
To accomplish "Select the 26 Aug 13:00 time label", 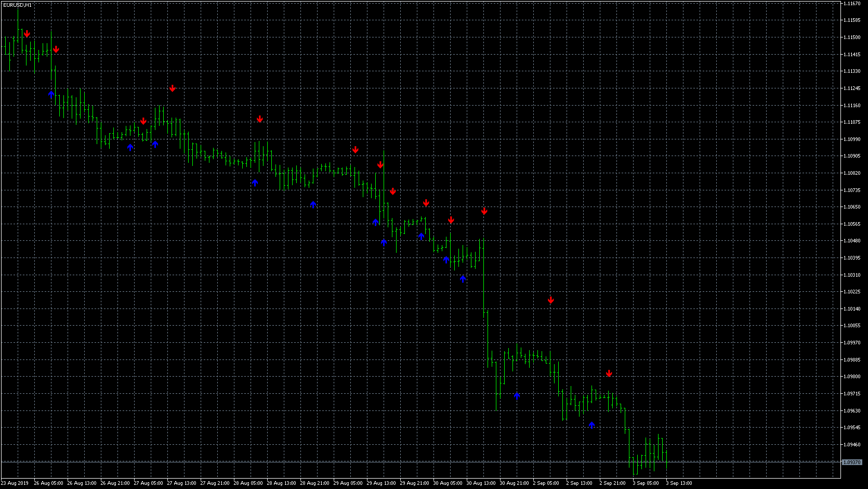I will tap(82, 483).
